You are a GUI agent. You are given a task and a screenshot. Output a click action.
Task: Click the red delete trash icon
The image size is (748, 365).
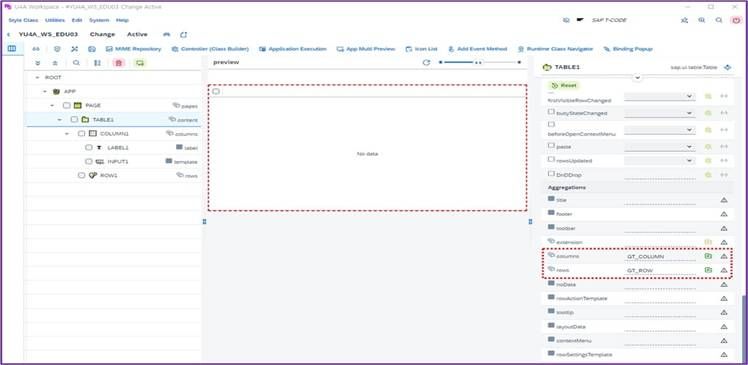click(x=119, y=63)
